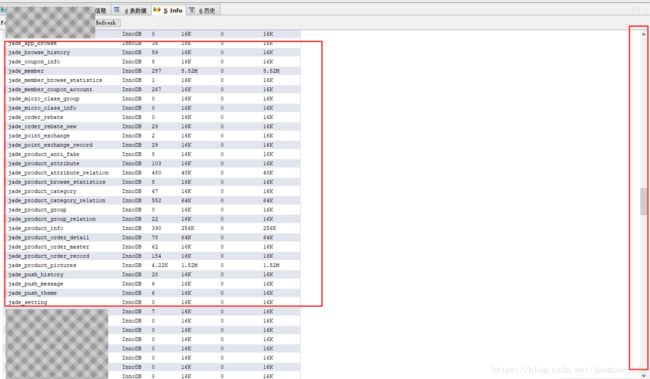Screen dimensions: 650x379
Task: Select the jade_product_category row
Action: (x=153, y=191)
